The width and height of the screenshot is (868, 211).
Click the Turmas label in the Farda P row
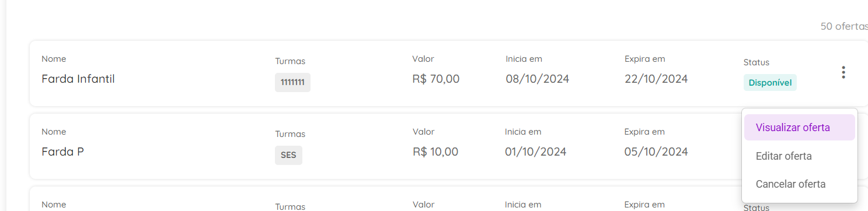click(x=290, y=134)
